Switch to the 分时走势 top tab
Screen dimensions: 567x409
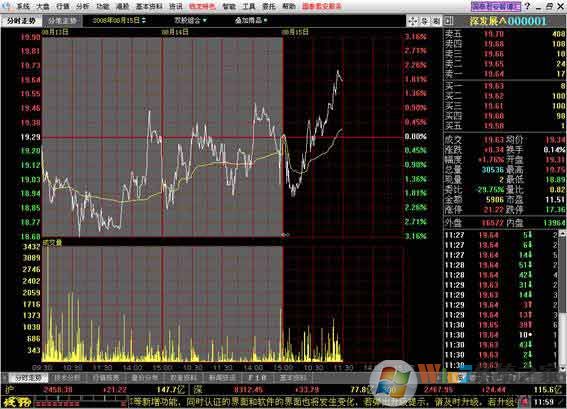click(21, 21)
